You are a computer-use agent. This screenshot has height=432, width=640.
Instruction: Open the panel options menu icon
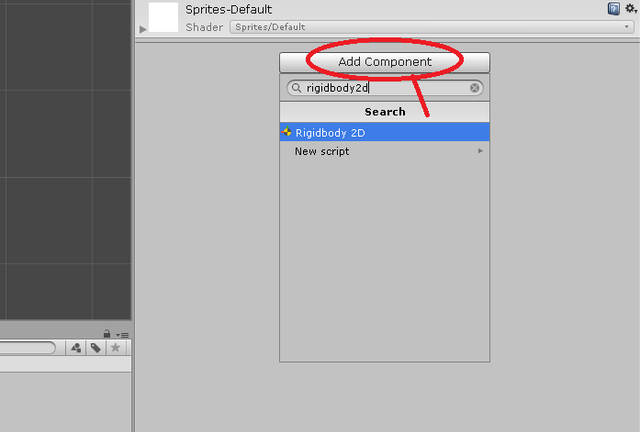click(x=123, y=334)
